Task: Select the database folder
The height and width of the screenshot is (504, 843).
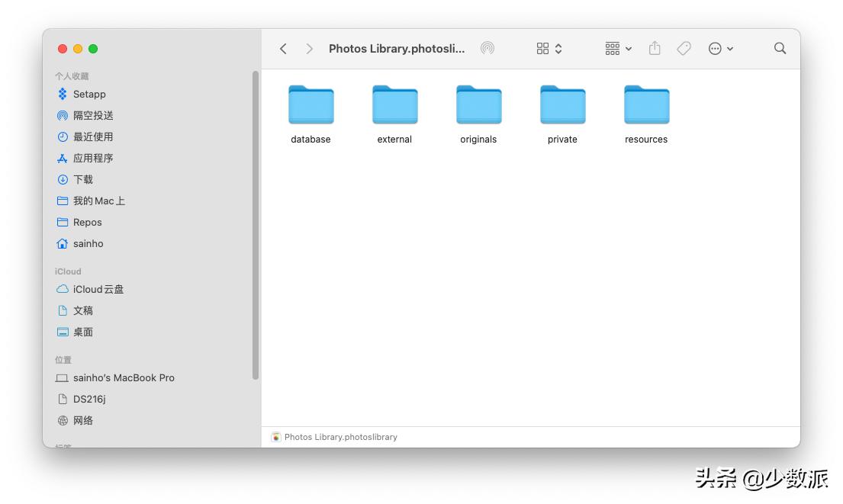Action: [x=310, y=115]
